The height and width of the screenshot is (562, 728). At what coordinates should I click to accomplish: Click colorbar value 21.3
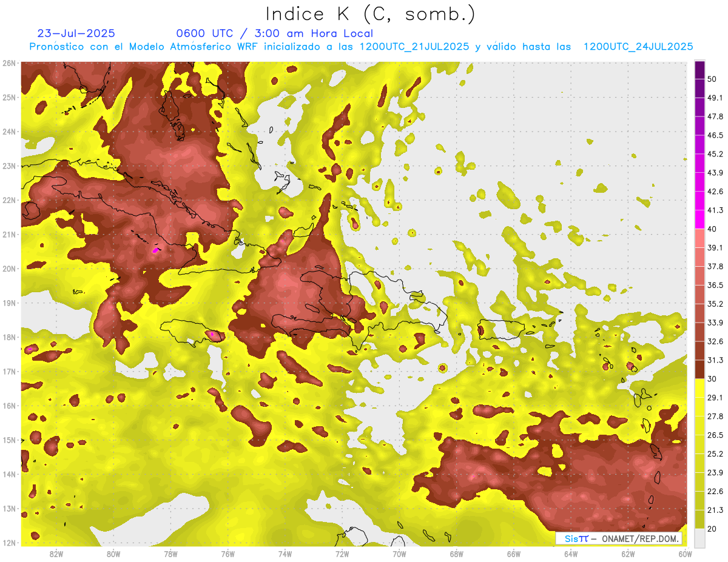[x=715, y=510]
